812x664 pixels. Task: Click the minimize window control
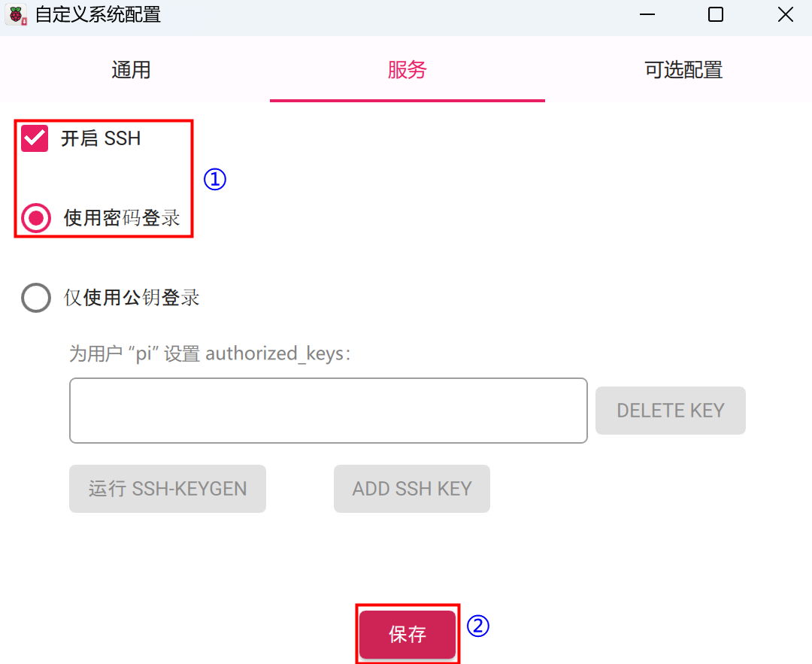click(x=647, y=14)
